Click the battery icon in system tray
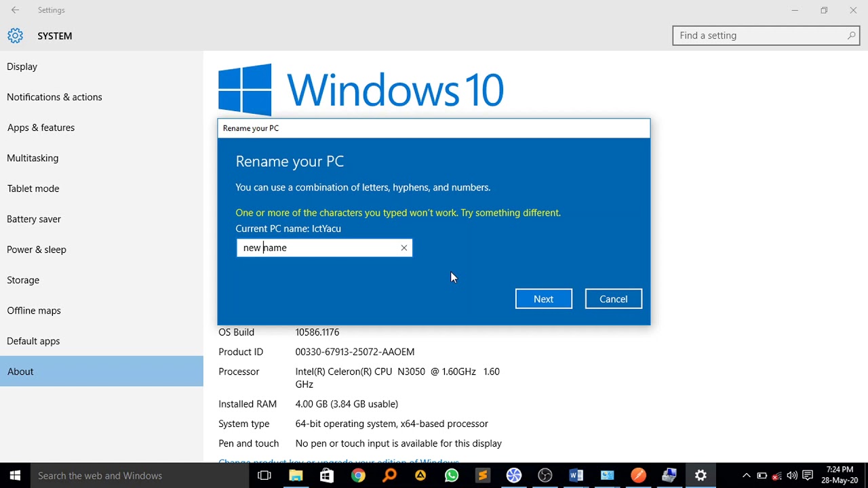Image resolution: width=868 pixels, height=488 pixels. coord(762,476)
